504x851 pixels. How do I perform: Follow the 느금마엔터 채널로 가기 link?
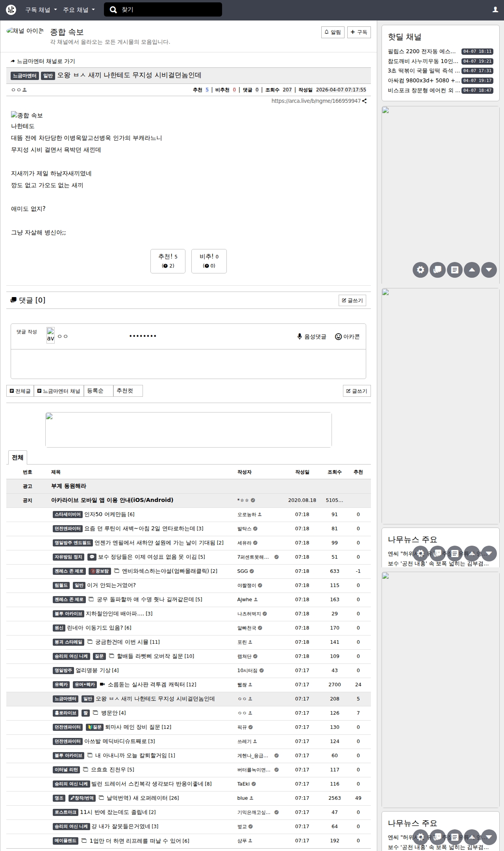pyautogui.click(x=43, y=61)
